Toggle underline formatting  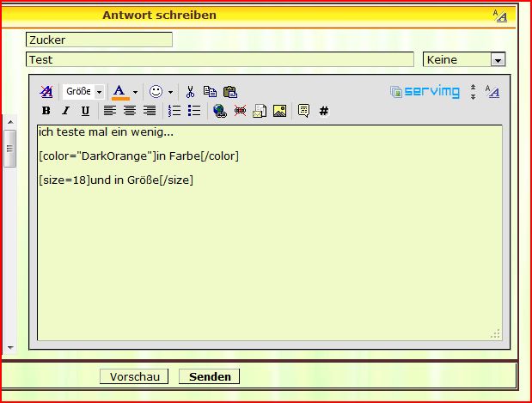[85, 111]
